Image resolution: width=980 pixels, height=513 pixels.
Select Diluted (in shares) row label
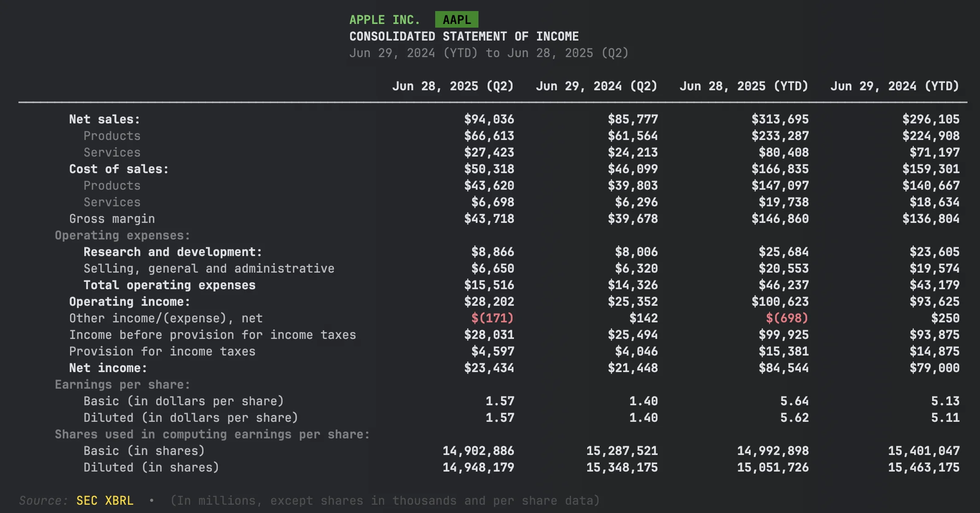[x=151, y=467]
